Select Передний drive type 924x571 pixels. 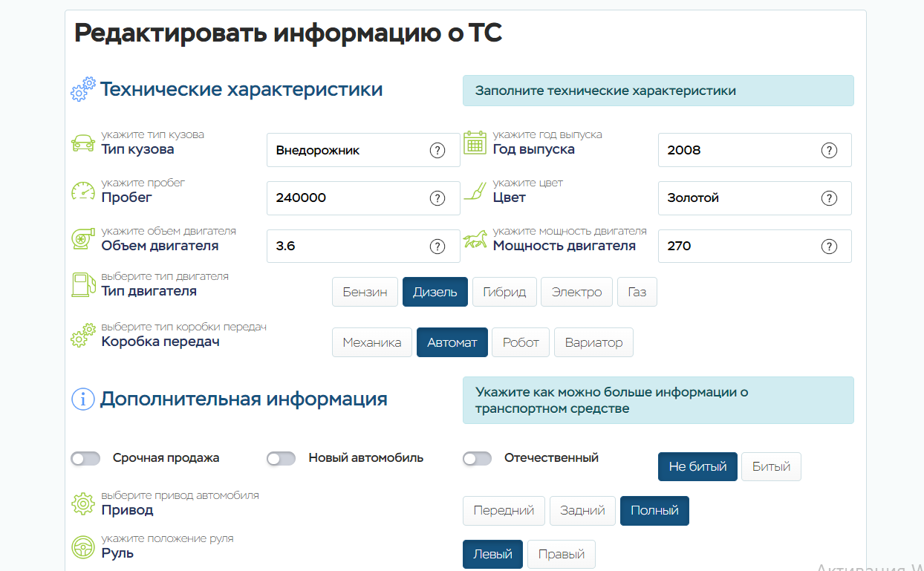pyautogui.click(x=504, y=511)
